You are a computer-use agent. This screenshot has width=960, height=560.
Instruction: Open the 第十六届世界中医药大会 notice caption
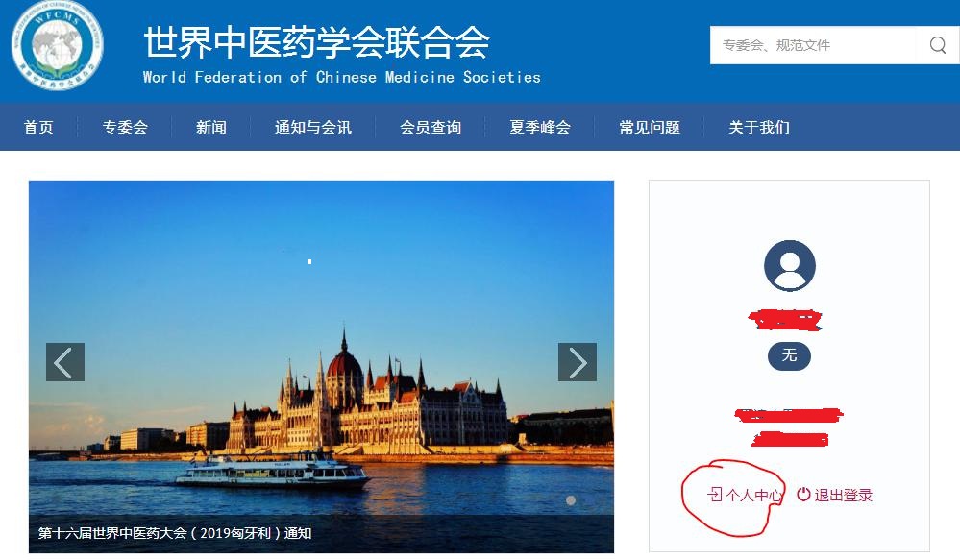(175, 533)
